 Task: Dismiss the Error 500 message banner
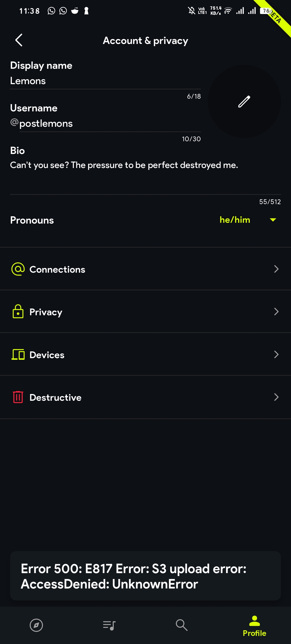click(145, 576)
